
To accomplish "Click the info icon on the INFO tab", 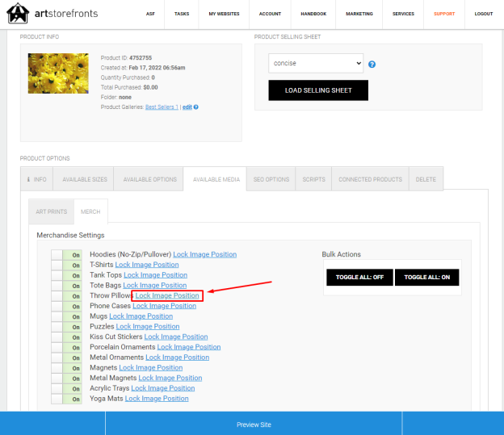I will pyautogui.click(x=28, y=179).
